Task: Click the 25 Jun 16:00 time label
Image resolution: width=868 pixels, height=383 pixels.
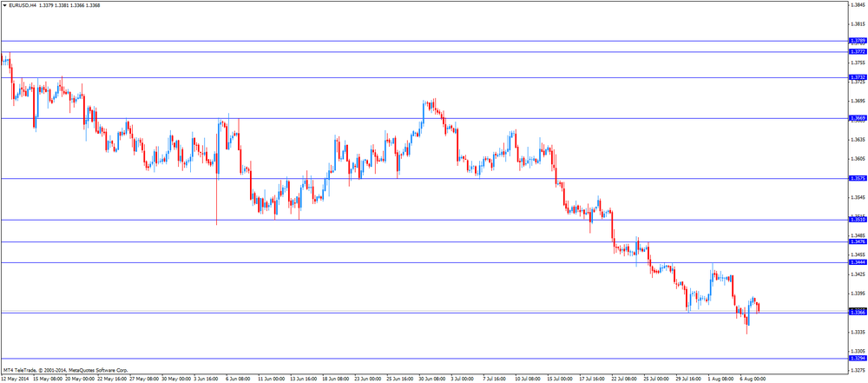Action: point(401,379)
